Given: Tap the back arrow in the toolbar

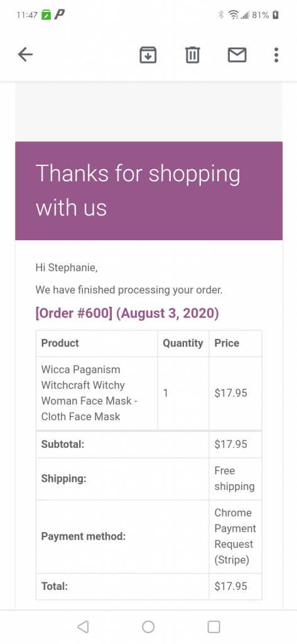Looking at the screenshot, I should [25, 54].
